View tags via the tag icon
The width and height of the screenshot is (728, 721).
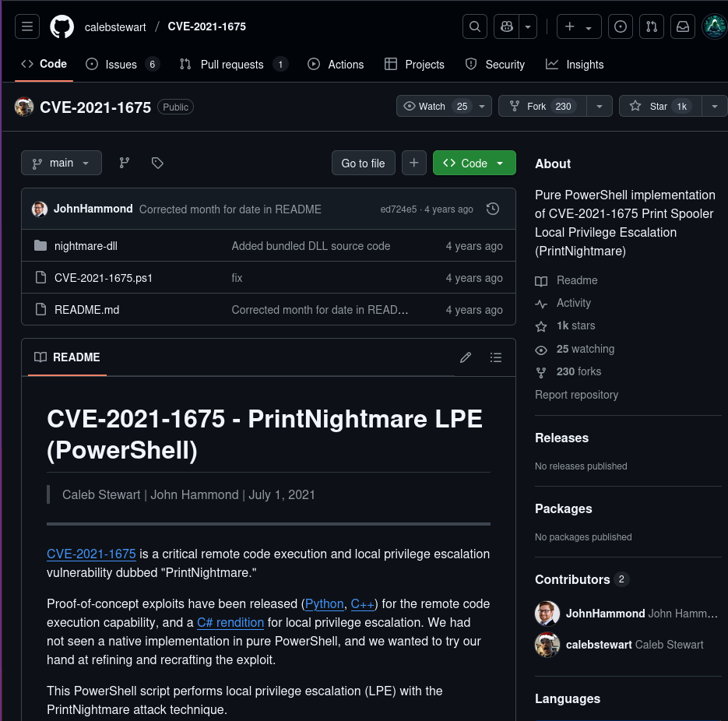pyautogui.click(x=157, y=163)
